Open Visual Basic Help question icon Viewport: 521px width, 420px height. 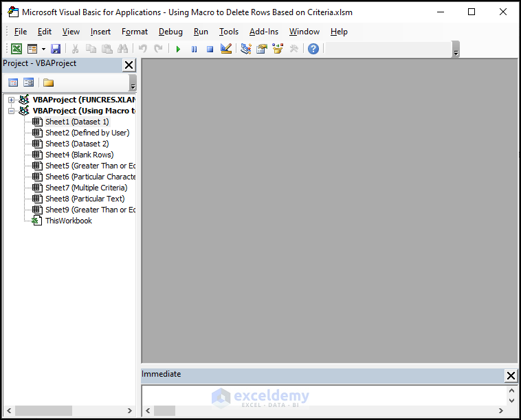tap(313, 49)
